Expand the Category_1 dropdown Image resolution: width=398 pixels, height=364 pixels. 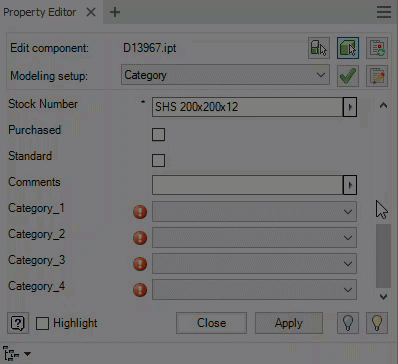coord(254,211)
